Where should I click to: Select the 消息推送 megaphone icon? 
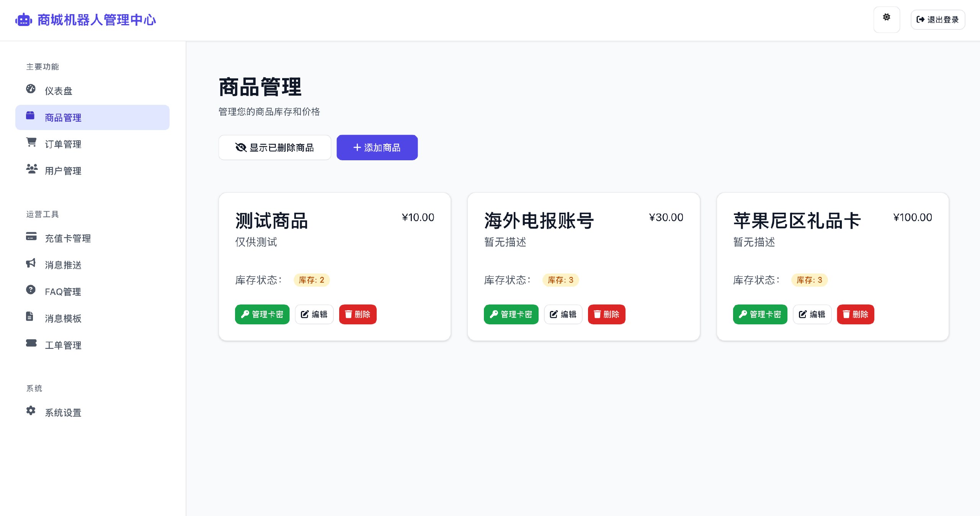pyautogui.click(x=31, y=264)
